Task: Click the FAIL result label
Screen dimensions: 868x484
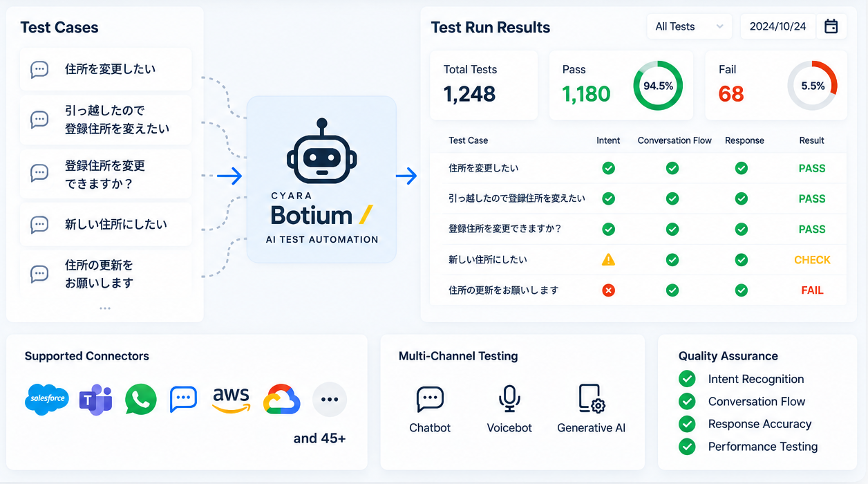Action: point(812,290)
